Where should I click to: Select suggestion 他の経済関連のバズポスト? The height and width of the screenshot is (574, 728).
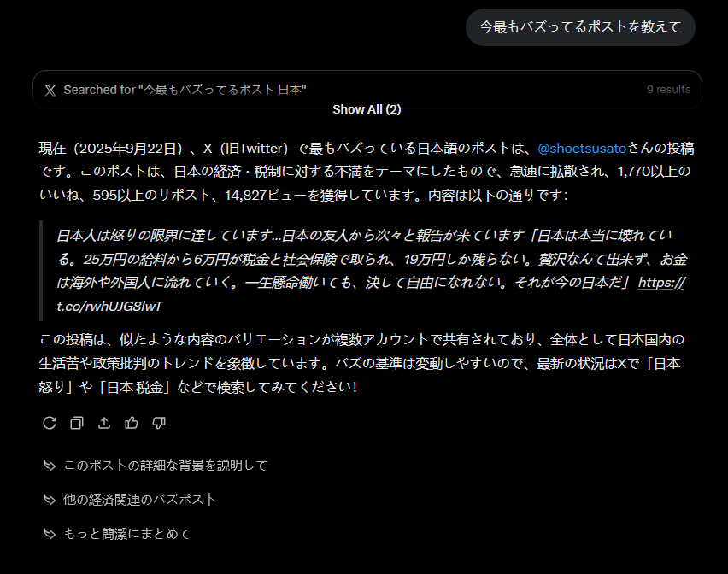[x=140, y=500]
